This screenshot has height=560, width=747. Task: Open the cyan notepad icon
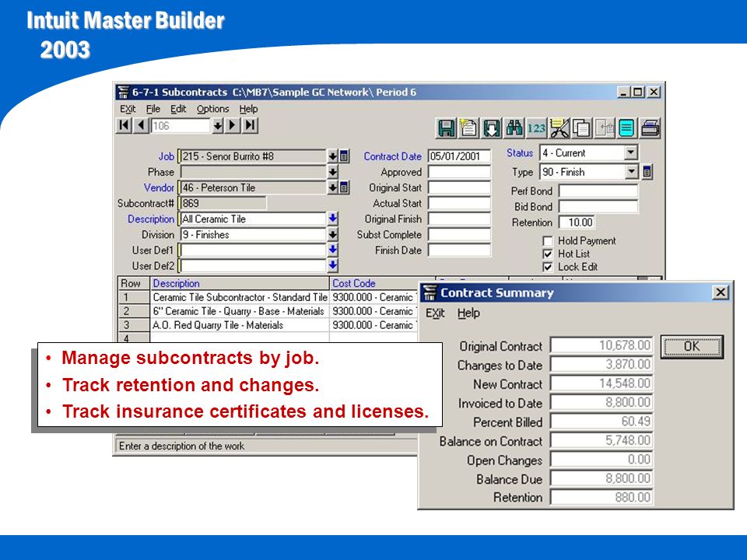[627, 128]
